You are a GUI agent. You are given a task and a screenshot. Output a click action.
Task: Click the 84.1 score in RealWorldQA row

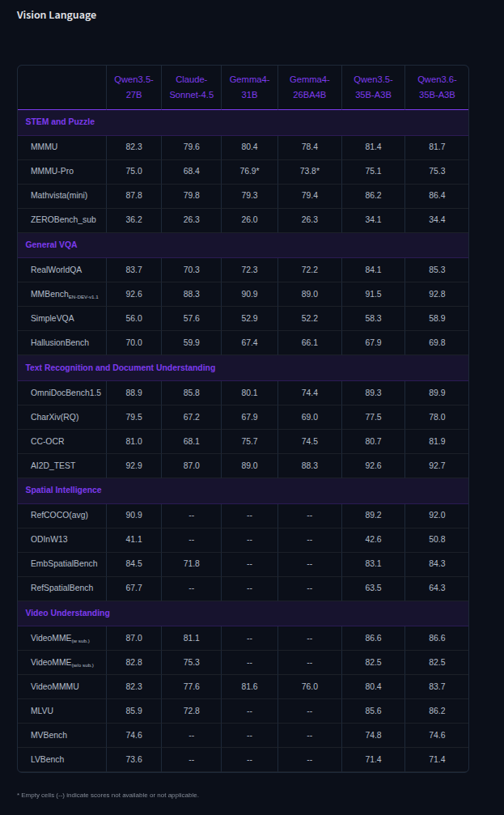coord(373,270)
